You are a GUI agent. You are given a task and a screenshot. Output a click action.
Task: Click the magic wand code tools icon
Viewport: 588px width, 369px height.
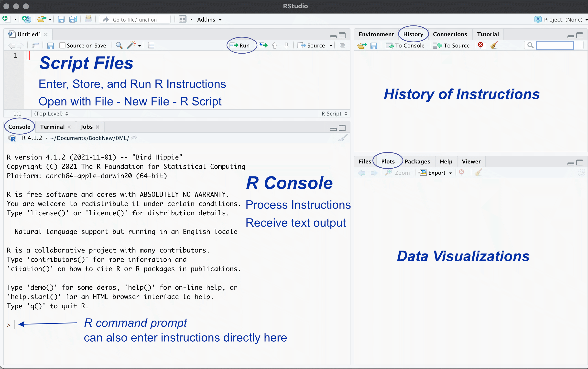(x=131, y=45)
